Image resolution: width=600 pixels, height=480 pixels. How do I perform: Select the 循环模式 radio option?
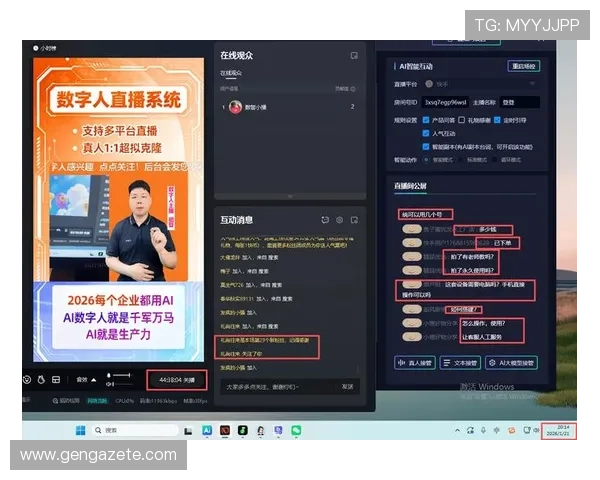point(495,160)
